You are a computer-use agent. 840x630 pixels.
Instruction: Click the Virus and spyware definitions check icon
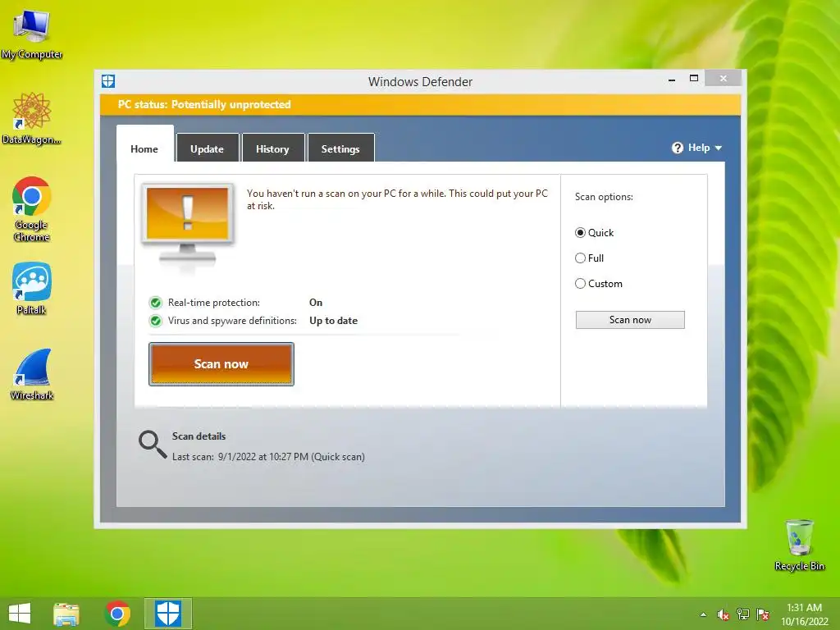pyautogui.click(x=156, y=321)
